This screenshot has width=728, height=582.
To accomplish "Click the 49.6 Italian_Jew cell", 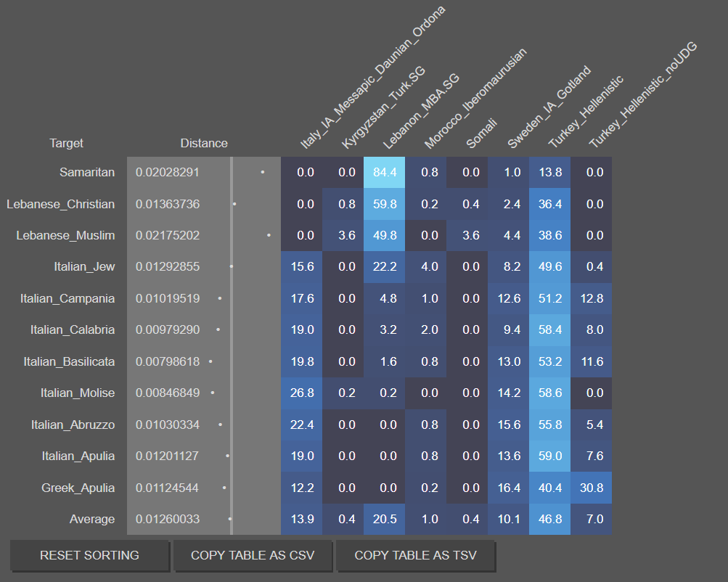I will point(549,267).
